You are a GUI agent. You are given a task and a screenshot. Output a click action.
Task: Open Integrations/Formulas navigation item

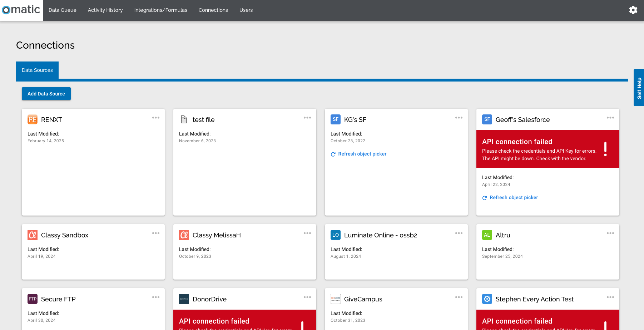point(160,10)
